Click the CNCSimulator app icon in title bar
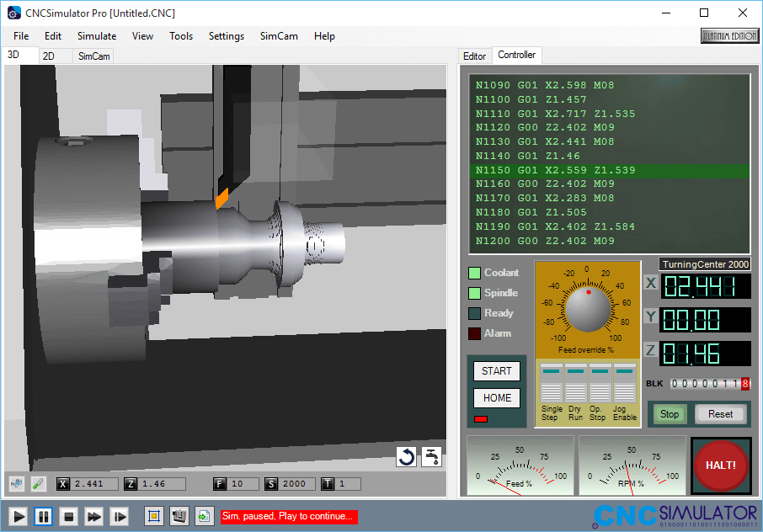Viewport: 763px width, 532px height. click(x=14, y=13)
